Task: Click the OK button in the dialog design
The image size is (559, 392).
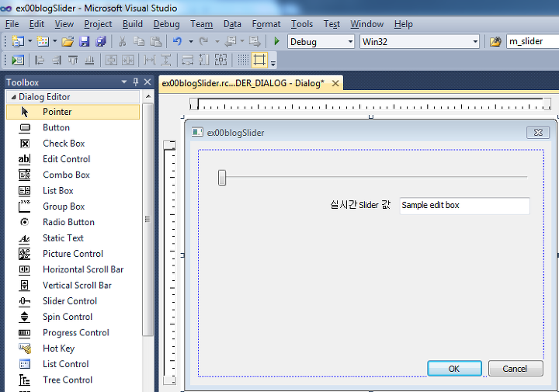Action: 454,369
